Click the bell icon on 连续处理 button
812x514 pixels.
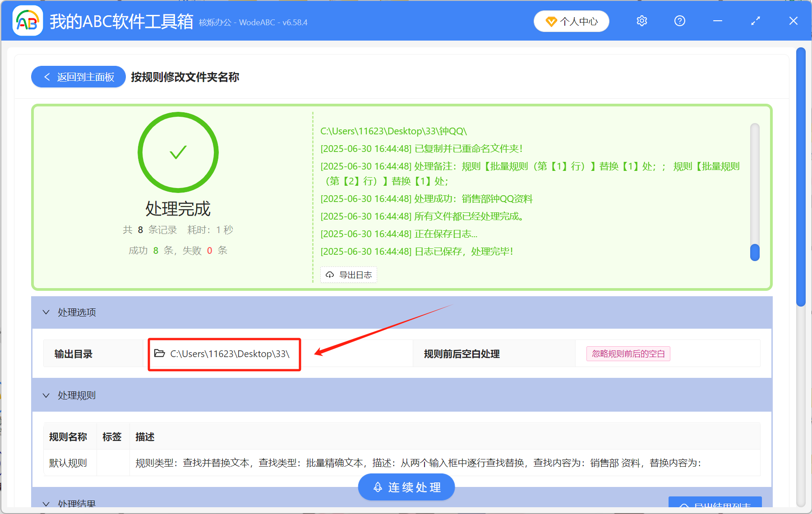coord(378,487)
